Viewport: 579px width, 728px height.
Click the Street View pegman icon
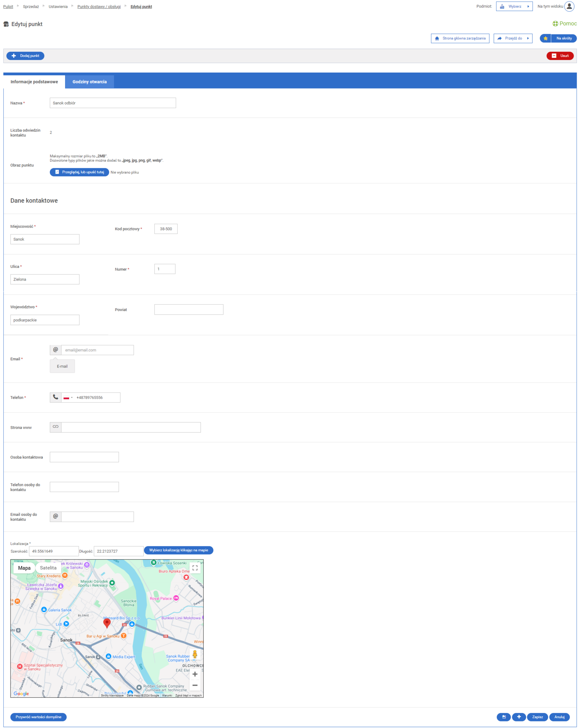(x=195, y=654)
